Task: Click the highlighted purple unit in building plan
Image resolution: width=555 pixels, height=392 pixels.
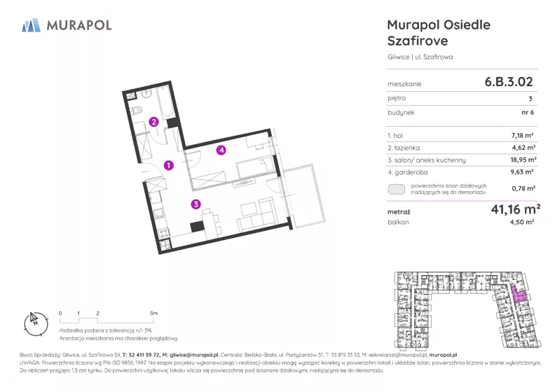Action: click(519, 295)
